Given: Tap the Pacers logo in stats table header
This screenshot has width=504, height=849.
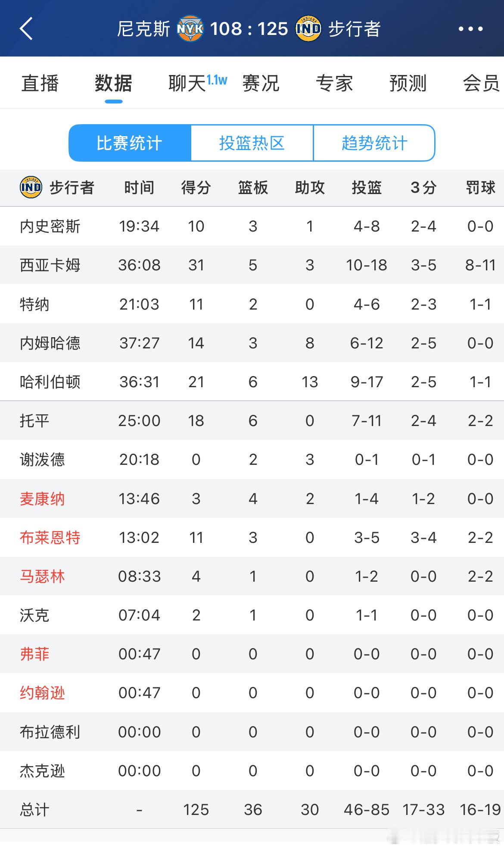Looking at the screenshot, I should click(31, 188).
